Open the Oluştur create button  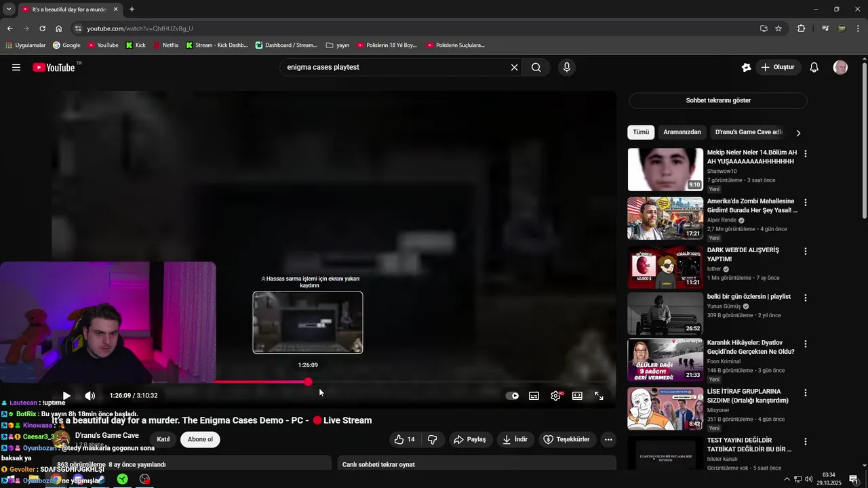pos(777,67)
